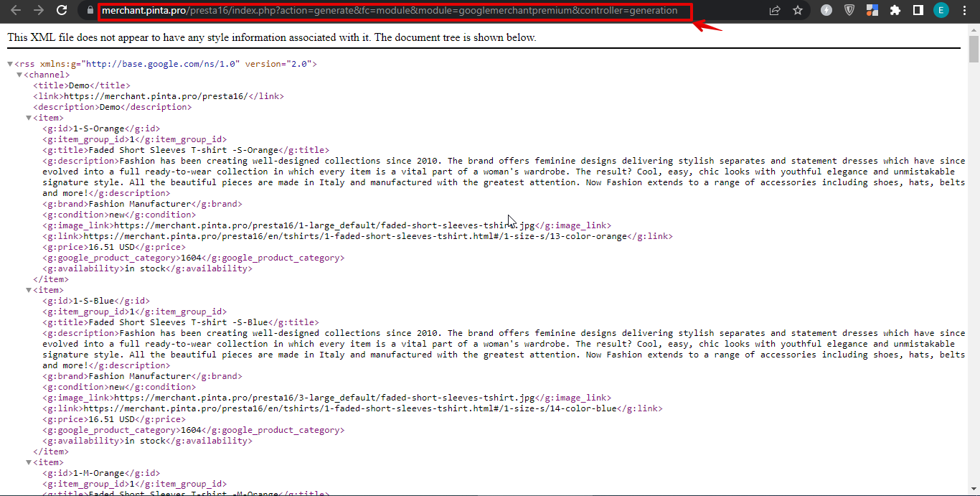The width and height of the screenshot is (980, 496).
Task: Go forward one page
Action: tap(39, 11)
